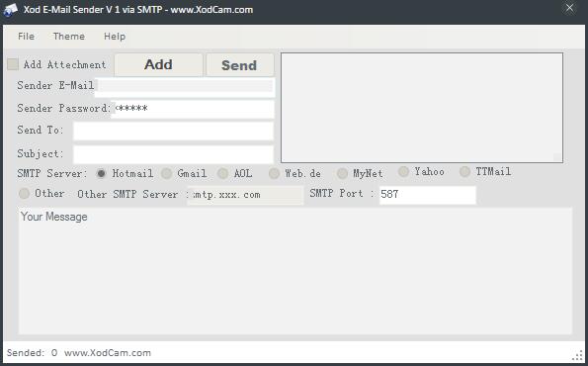Click the Other SMTP Server address field
The width and height of the screenshot is (588, 366).
[245, 195]
